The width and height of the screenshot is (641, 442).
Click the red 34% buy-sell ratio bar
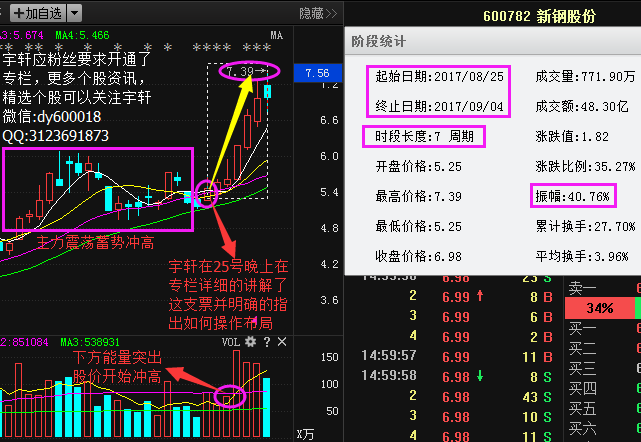tap(599, 307)
